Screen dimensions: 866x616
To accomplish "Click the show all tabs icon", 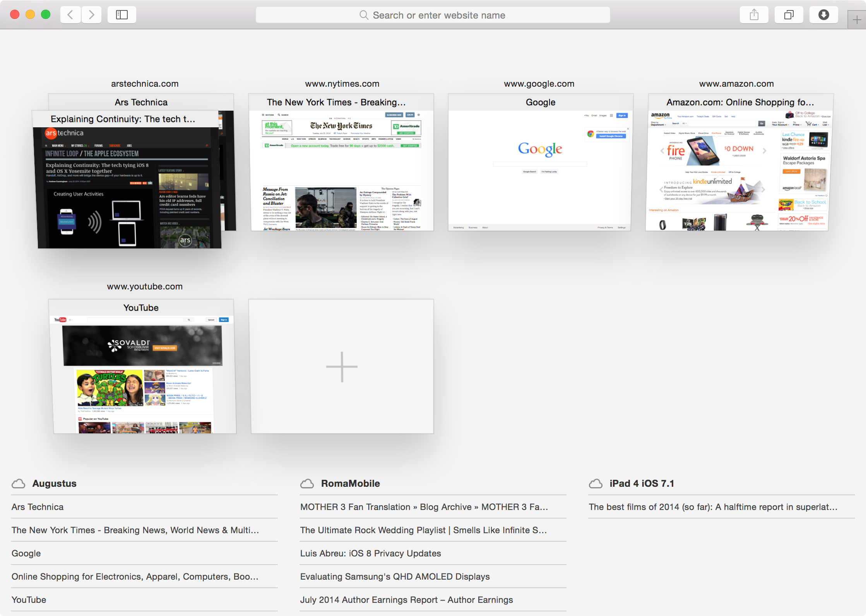I will [789, 15].
